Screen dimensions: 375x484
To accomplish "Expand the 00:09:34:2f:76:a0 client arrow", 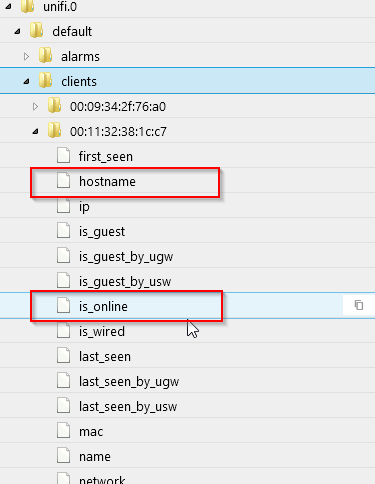I will click(x=35, y=107).
